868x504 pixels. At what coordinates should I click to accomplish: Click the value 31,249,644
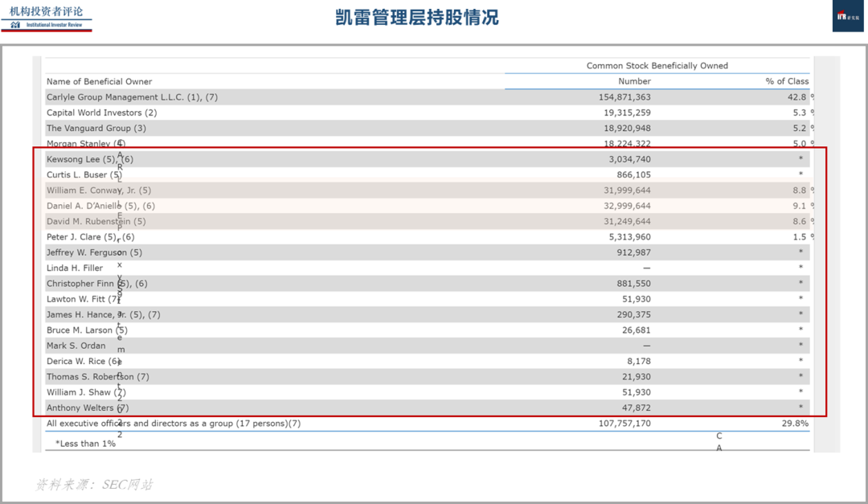627,221
